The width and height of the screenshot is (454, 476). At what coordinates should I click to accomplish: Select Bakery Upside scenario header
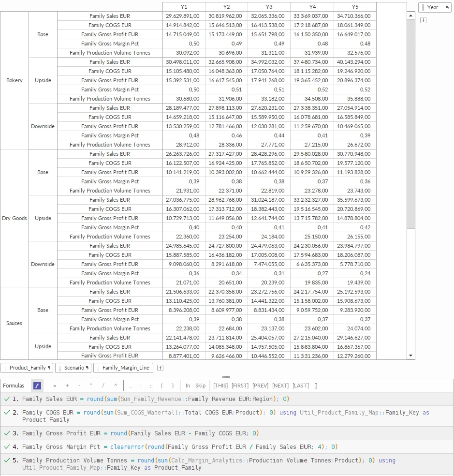(43, 80)
